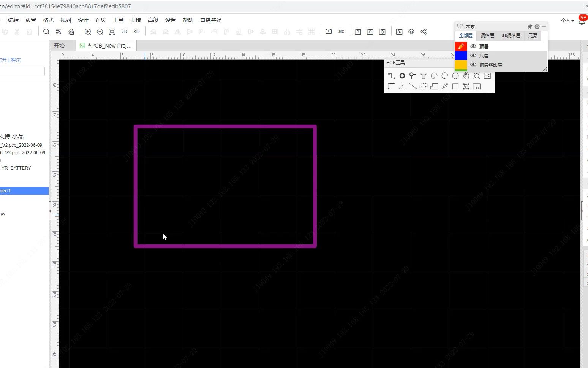The height and width of the screenshot is (368, 588).
Task: Switch to the 全部层 tab
Action: (x=466, y=36)
